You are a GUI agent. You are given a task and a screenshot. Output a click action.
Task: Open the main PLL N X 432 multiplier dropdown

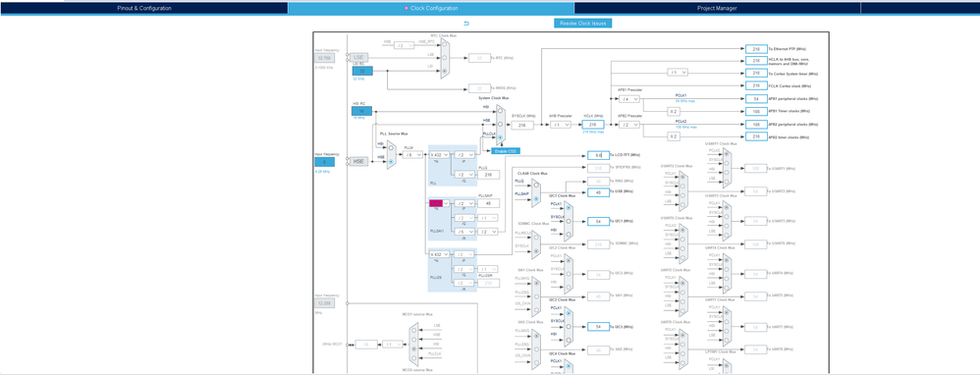pyautogui.click(x=439, y=154)
